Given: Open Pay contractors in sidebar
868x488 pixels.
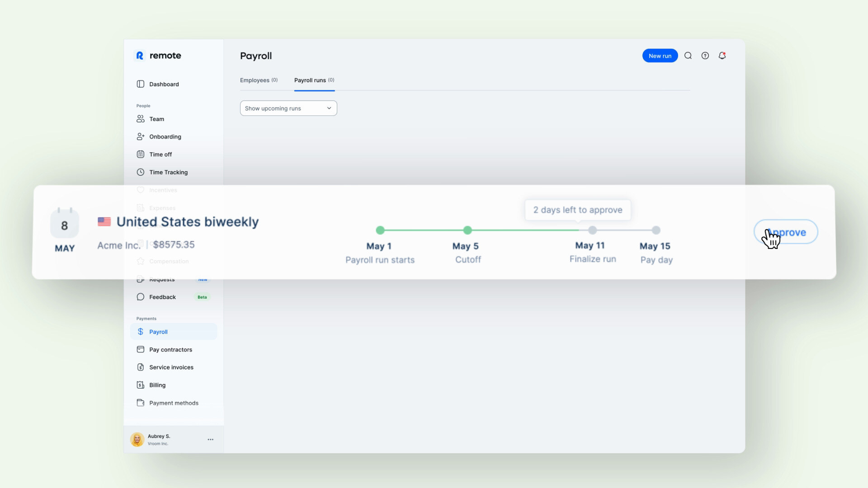Looking at the screenshot, I should 170,349.
